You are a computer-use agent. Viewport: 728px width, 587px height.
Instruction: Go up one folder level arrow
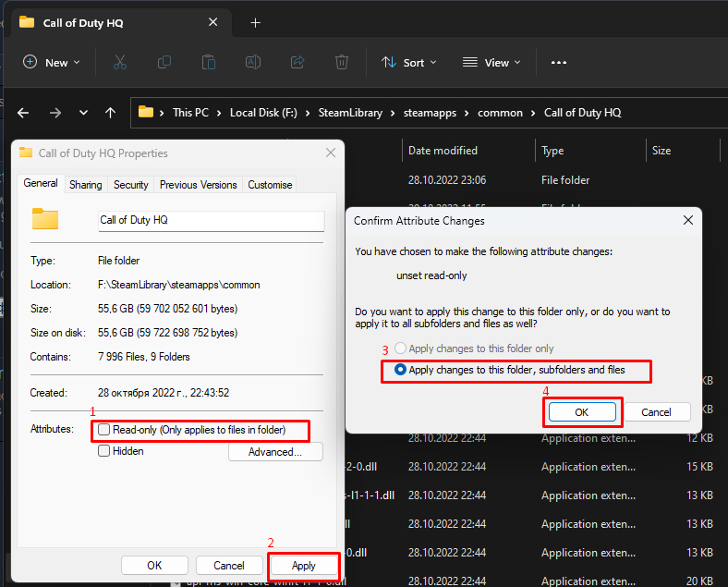[x=111, y=112]
